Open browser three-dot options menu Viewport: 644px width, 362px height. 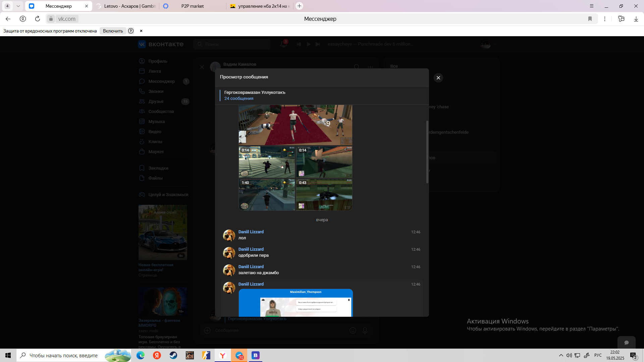605,19
